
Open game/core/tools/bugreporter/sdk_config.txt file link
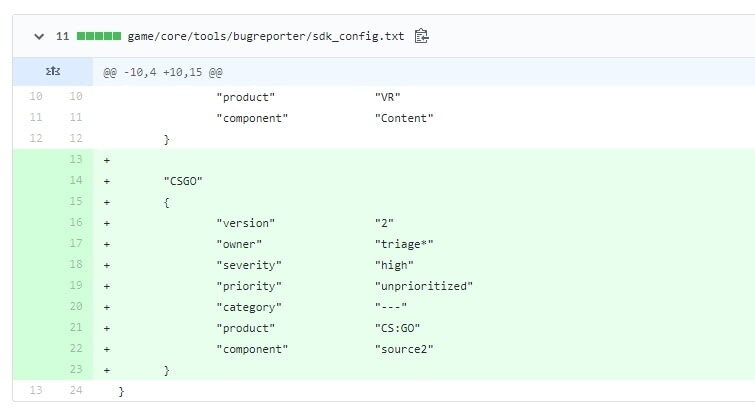265,36
